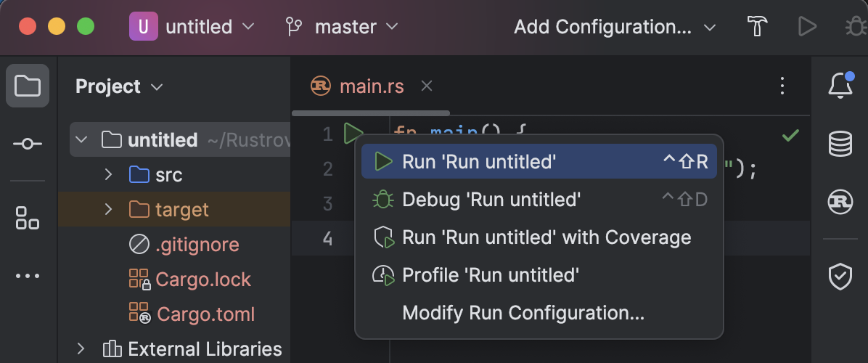Select the target folder row
This screenshot has height=363, width=868.
click(x=174, y=210)
